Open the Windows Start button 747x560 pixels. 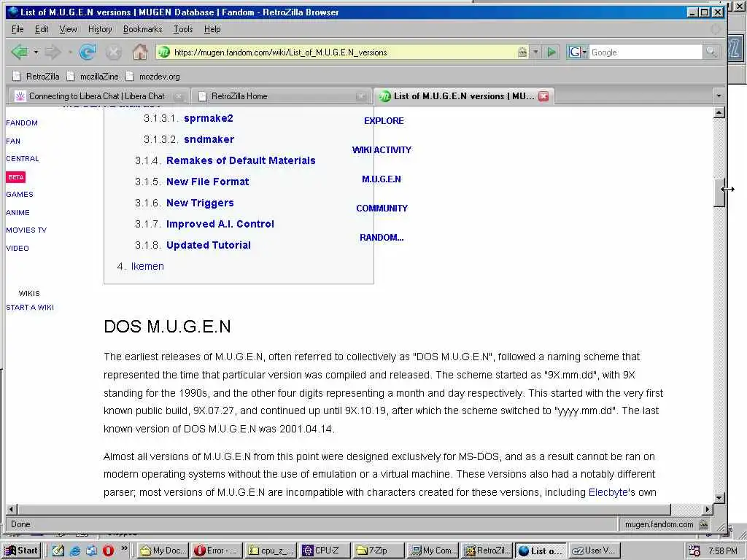(21, 551)
